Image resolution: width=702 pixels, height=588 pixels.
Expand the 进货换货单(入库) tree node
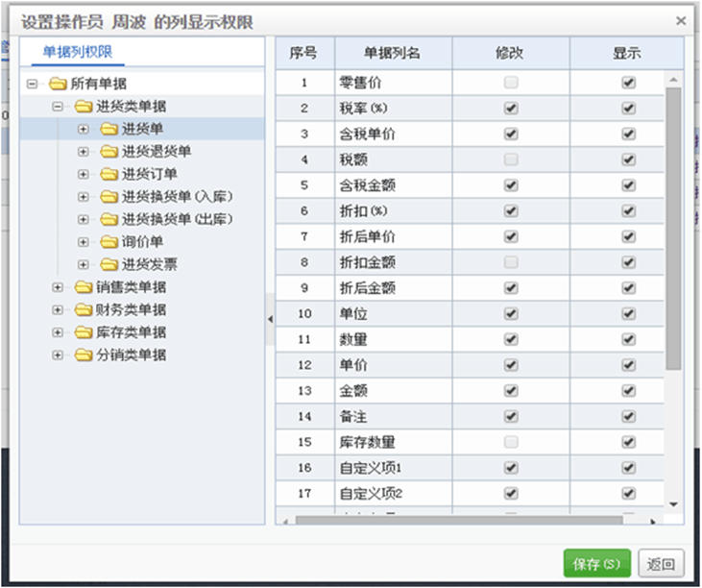(x=83, y=197)
